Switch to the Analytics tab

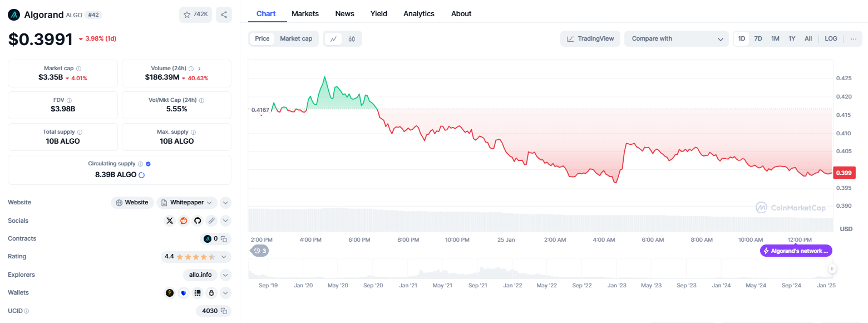coord(419,13)
